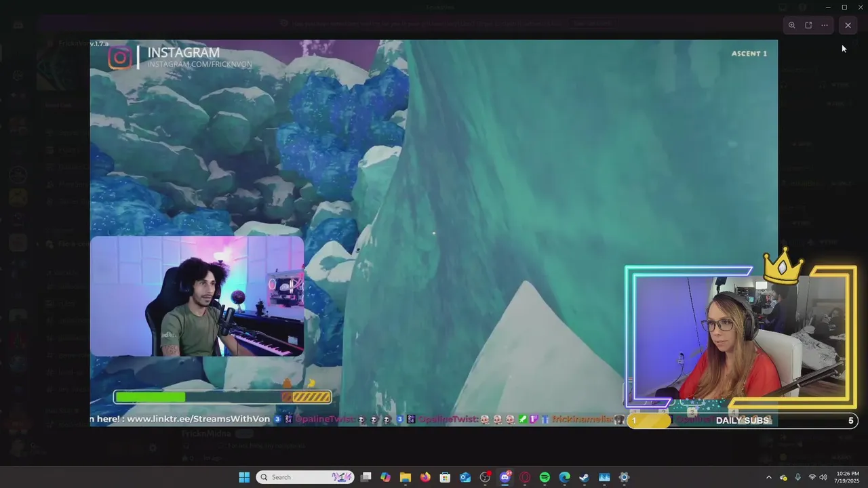Open Outlook from the taskbar

click(x=465, y=477)
